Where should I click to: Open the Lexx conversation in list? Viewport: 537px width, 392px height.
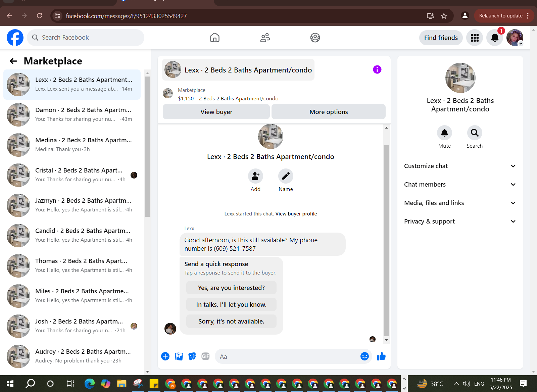pos(72,85)
